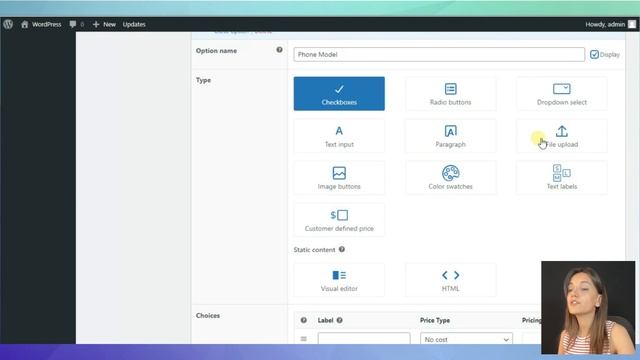Open Updates in the admin bar

[134, 24]
